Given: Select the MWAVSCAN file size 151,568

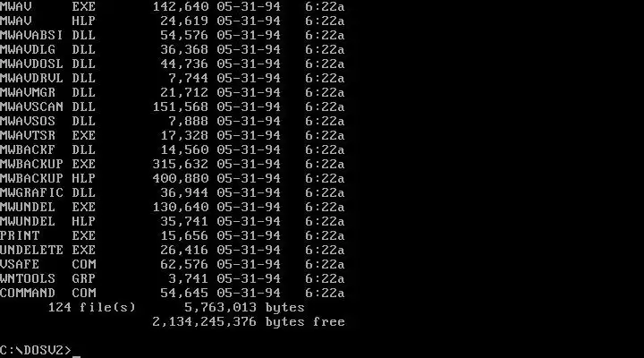Looking at the screenshot, I should click(181, 107).
